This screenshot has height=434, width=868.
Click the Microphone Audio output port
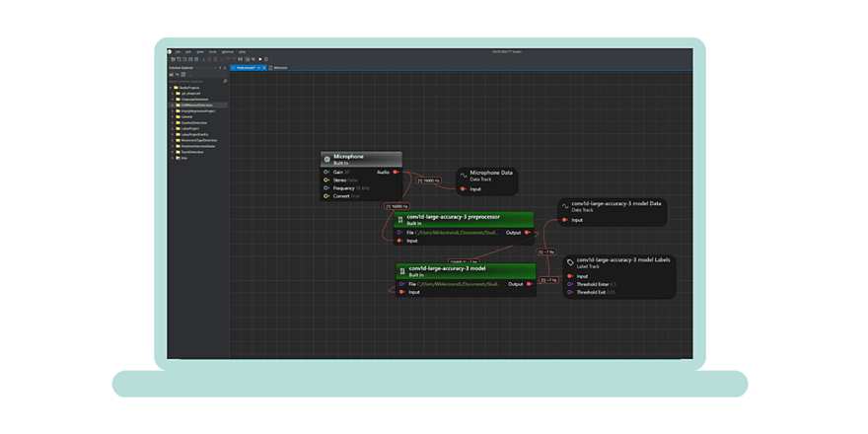(x=396, y=173)
